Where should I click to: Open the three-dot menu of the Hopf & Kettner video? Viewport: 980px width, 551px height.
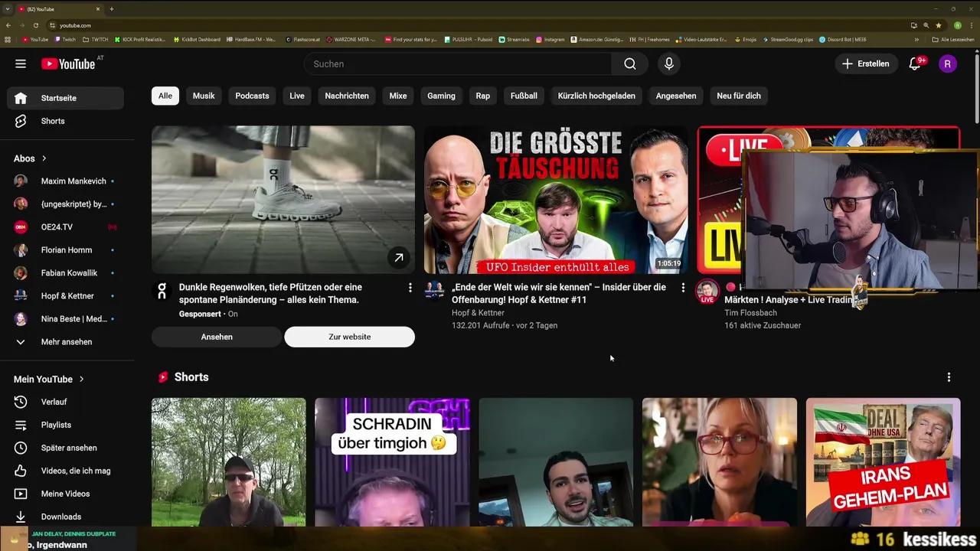click(683, 288)
